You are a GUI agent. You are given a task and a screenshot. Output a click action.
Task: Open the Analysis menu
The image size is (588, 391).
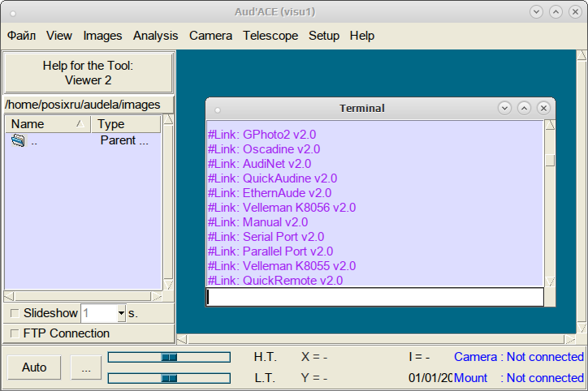[155, 36]
